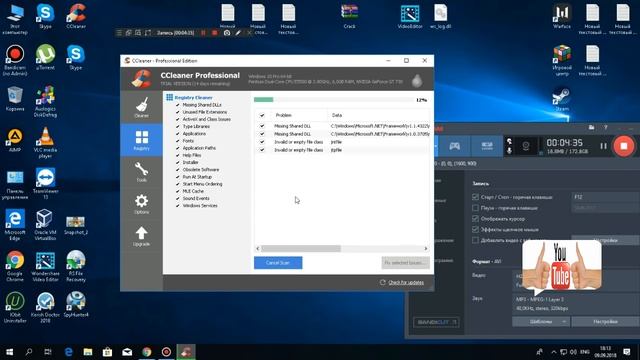
Task: Open Bandicam output folder icon in title bar
Action: (591, 128)
